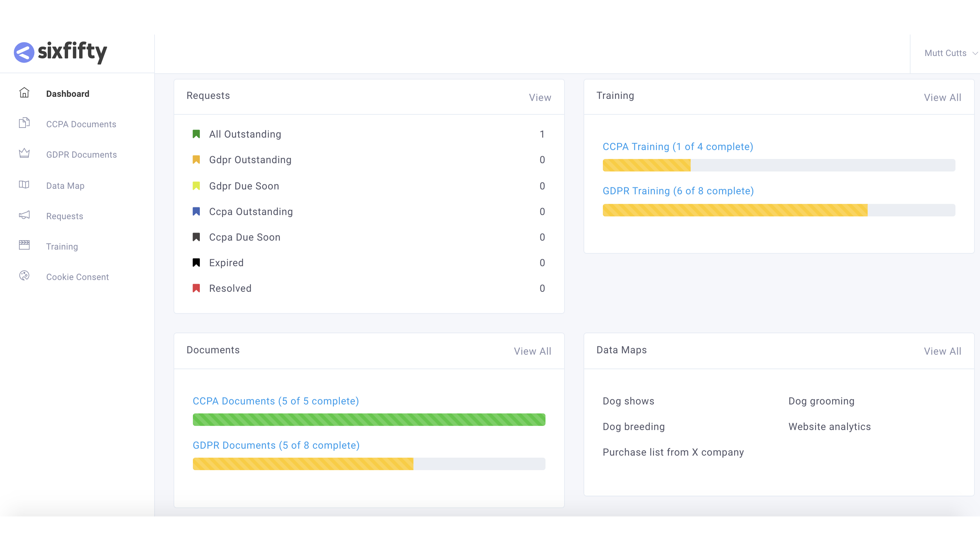Click View All in Documents card
This screenshot has height=551, width=980.
[533, 351]
